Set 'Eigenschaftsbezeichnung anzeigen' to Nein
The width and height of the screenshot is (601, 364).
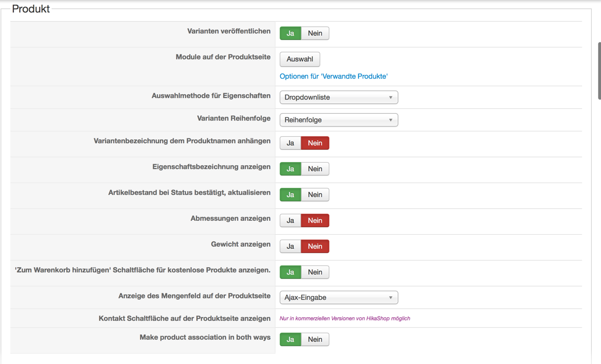click(x=315, y=169)
